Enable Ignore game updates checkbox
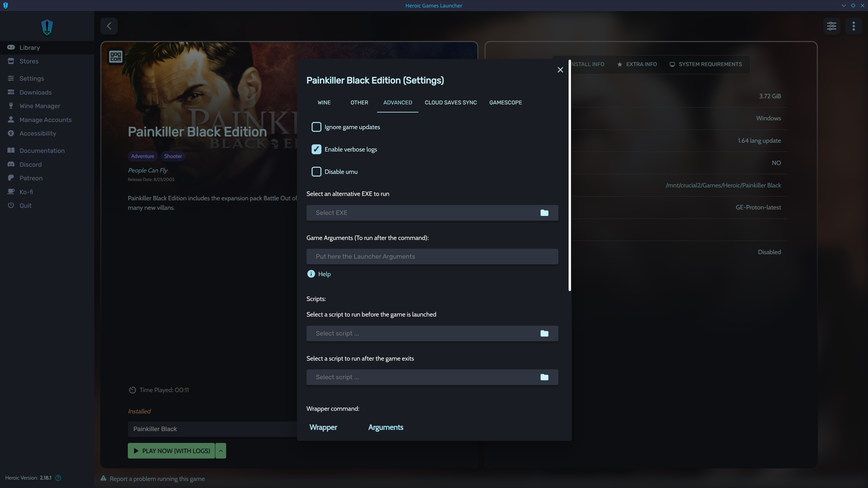 coord(316,127)
